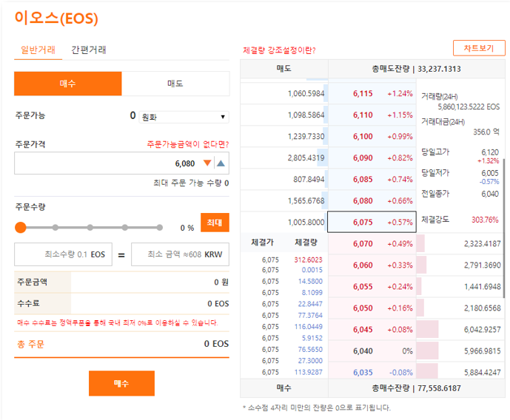Screen dimensions: 510x420
Task: Click the 전일종가 value 6,040
Action: (x=490, y=194)
